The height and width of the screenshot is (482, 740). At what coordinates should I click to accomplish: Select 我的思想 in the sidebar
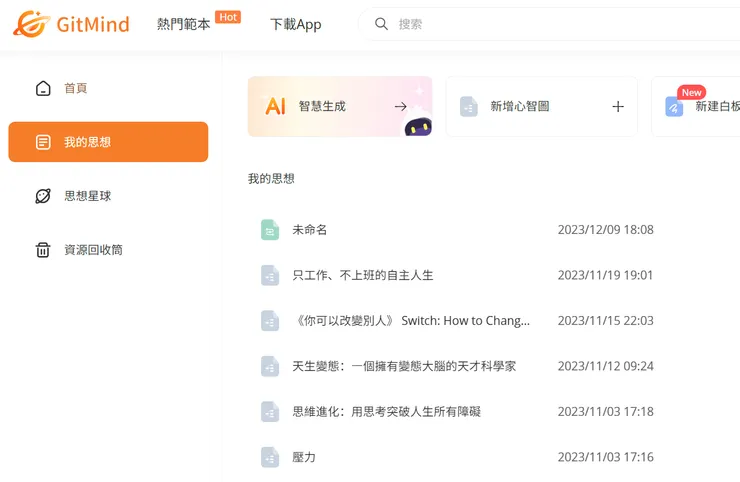[x=108, y=142]
